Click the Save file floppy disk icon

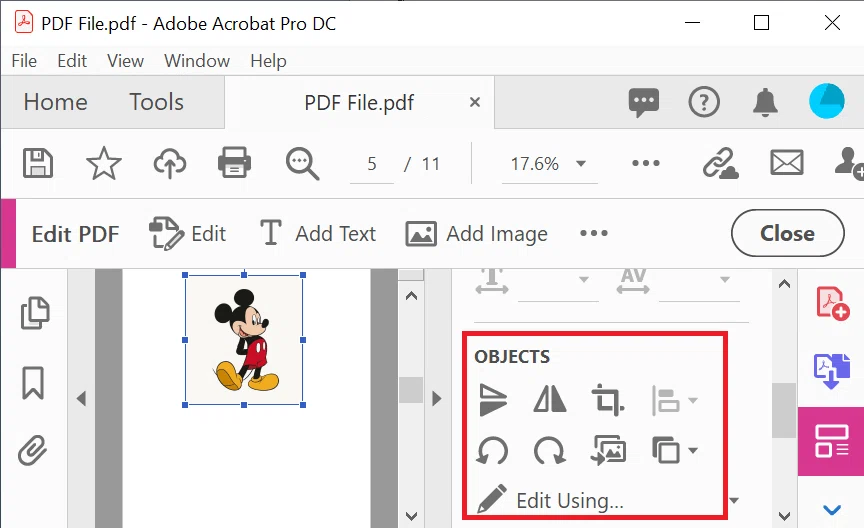[x=37, y=163]
